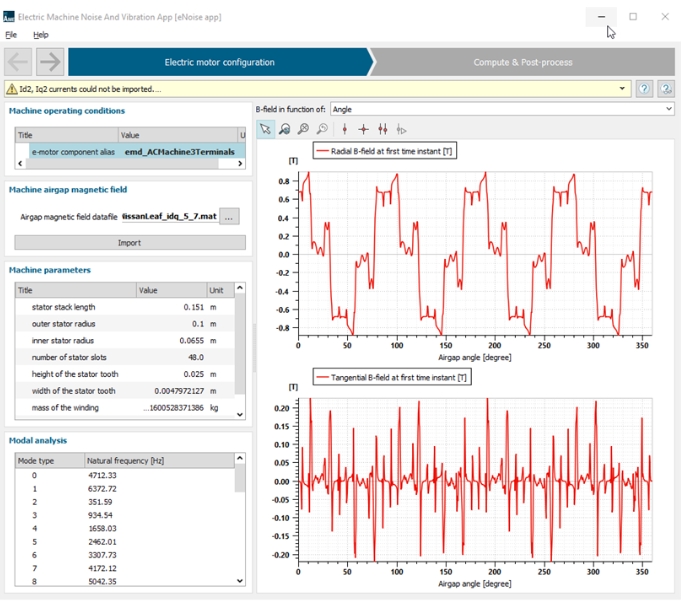
Task: Click the crosshair cursor tool
Action: [363, 129]
